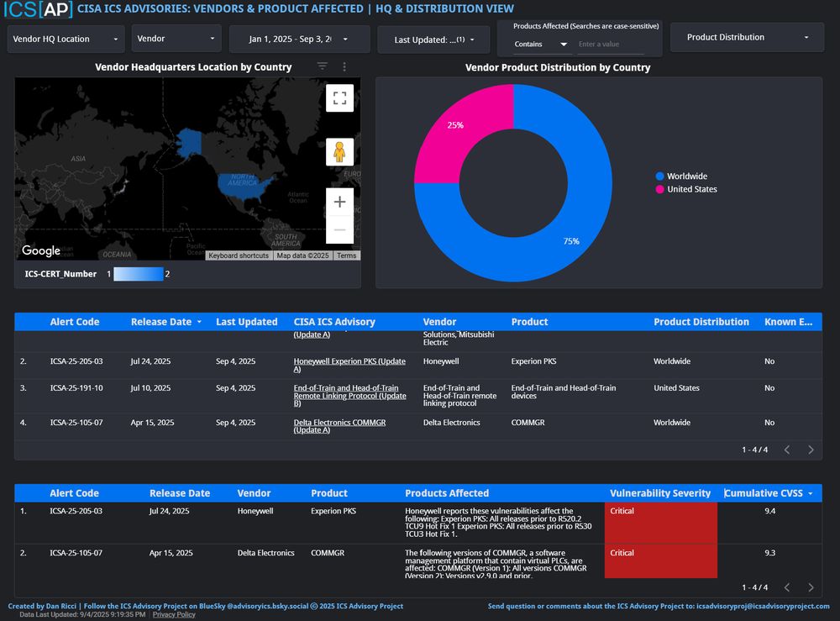Toggle the United States legend entry
The width and height of the screenshot is (840, 621).
coord(686,189)
